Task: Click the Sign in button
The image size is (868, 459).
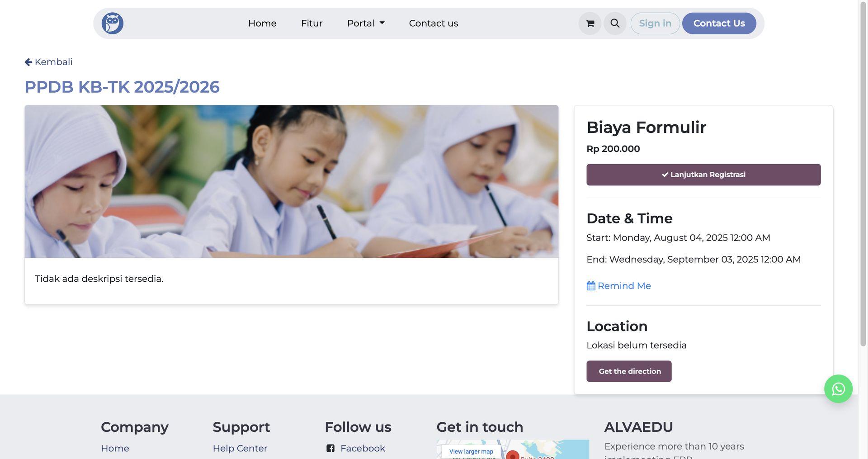Action: pos(655,23)
